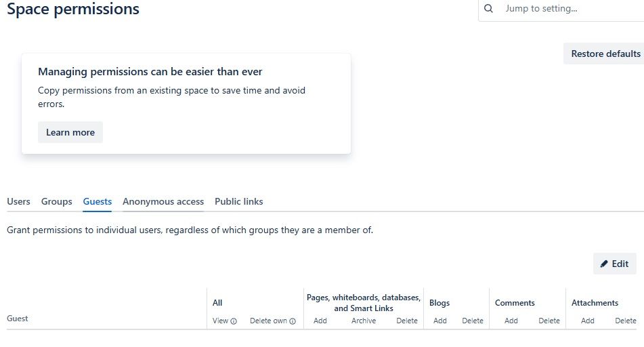This screenshot has width=644, height=347.
Task: Go to the Public links tab
Action: click(x=239, y=201)
